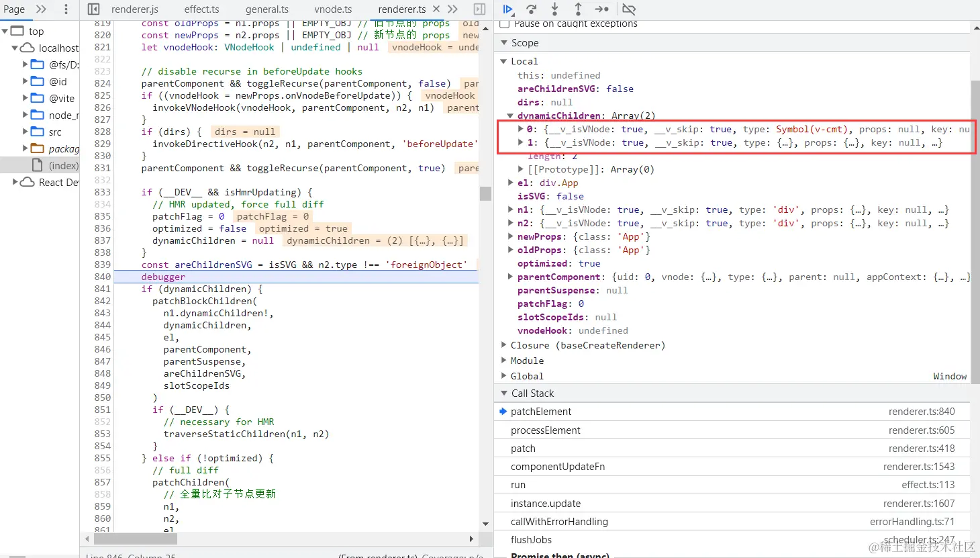The image size is (980, 558).
Task: Step out of current function
Action: (x=578, y=9)
